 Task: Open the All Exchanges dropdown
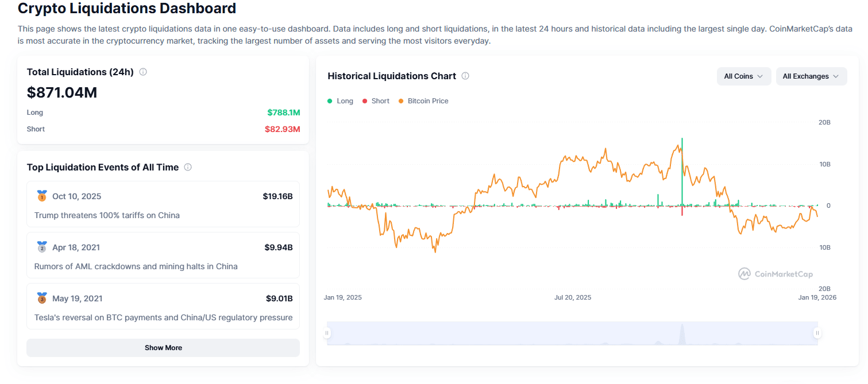811,76
